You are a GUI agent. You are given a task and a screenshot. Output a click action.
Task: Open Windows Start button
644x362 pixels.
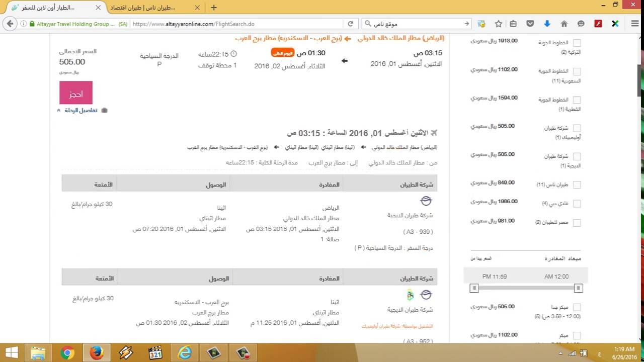tap(11, 353)
